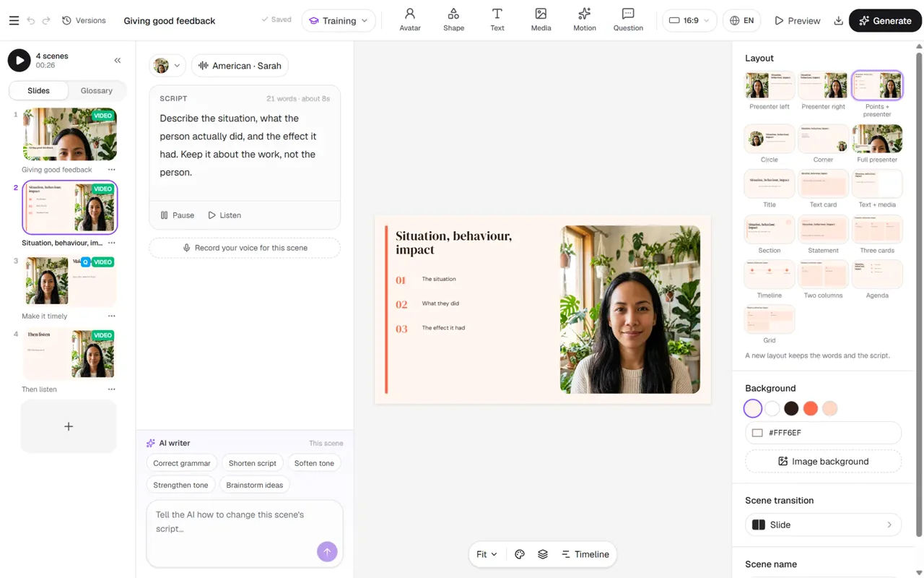The height and width of the screenshot is (578, 924).
Task: Switch to the Glossary tab
Action: point(97,90)
